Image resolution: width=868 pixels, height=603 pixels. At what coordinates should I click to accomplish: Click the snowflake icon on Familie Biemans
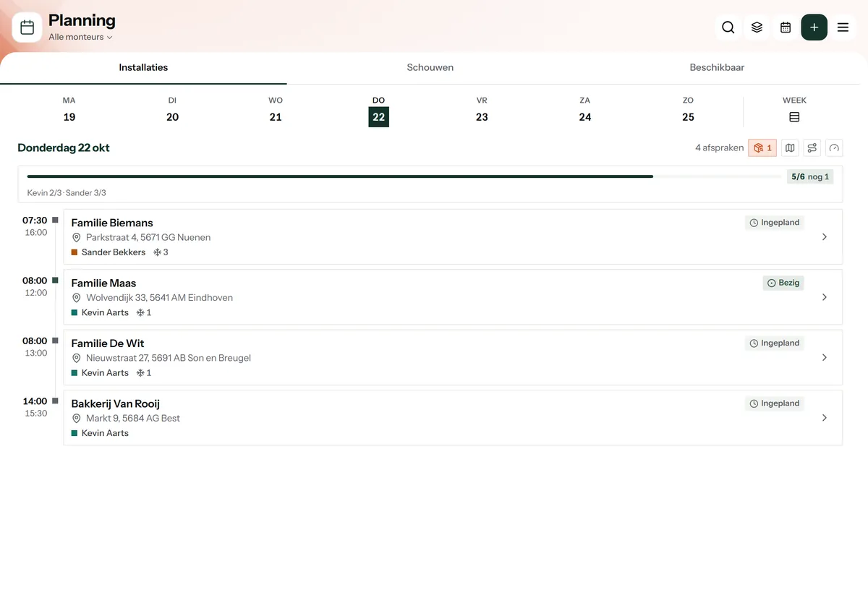(157, 252)
